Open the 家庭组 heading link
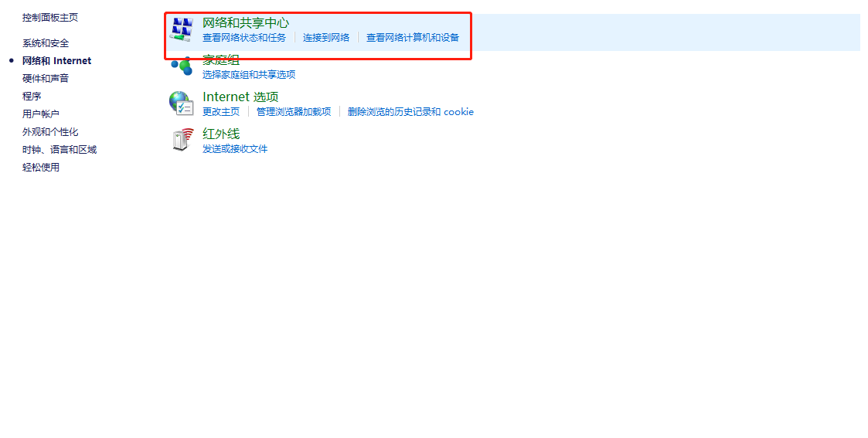This screenshot has width=868, height=438. [221, 60]
